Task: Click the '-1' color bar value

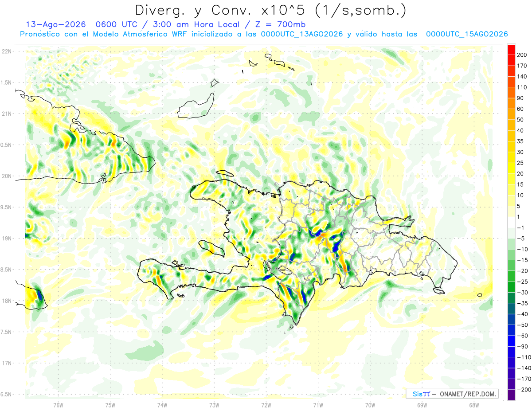Action: click(520, 228)
